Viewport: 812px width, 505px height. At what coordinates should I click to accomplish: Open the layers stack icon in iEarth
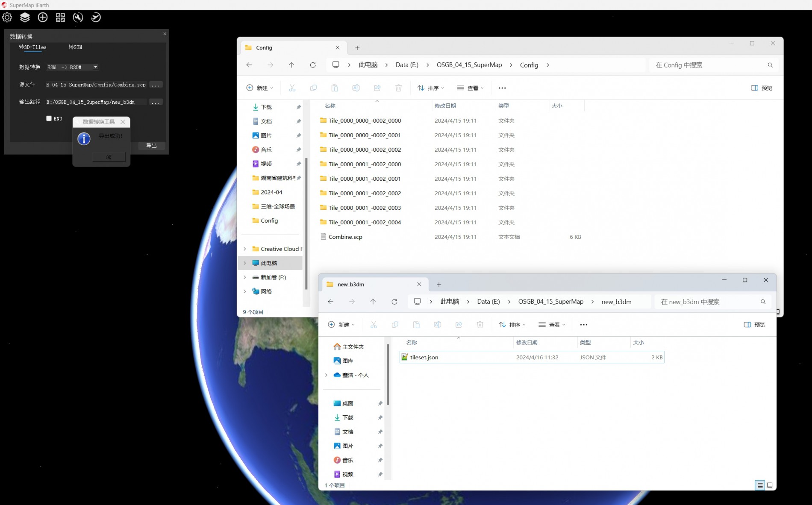point(25,18)
